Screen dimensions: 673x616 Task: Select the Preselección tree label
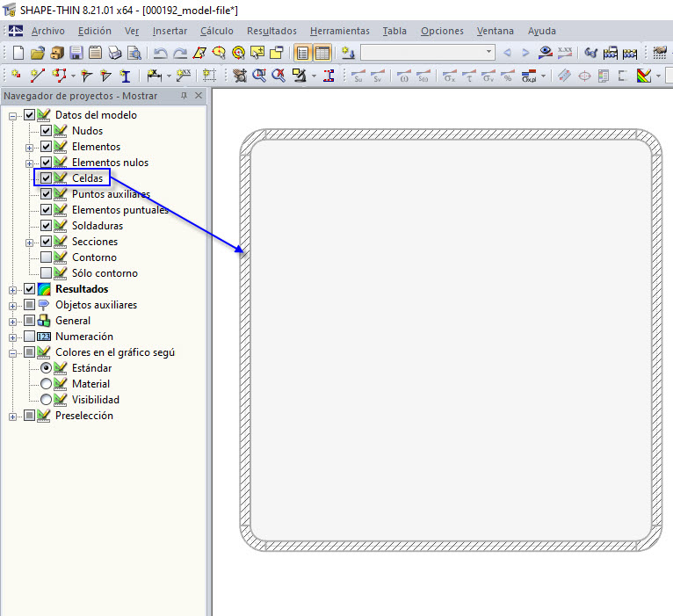click(x=84, y=416)
